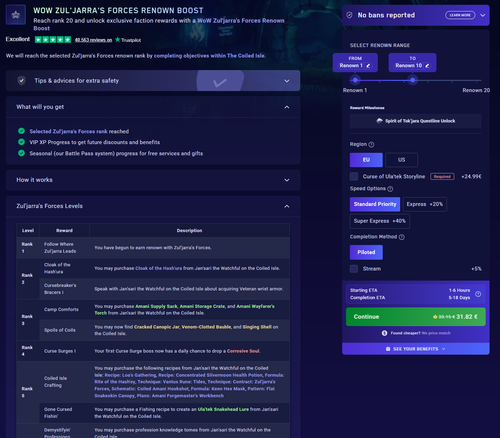The width and height of the screenshot is (500, 438).
Task: Click green check beside Seasonal progress line
Action: click(x=21, y=153)
